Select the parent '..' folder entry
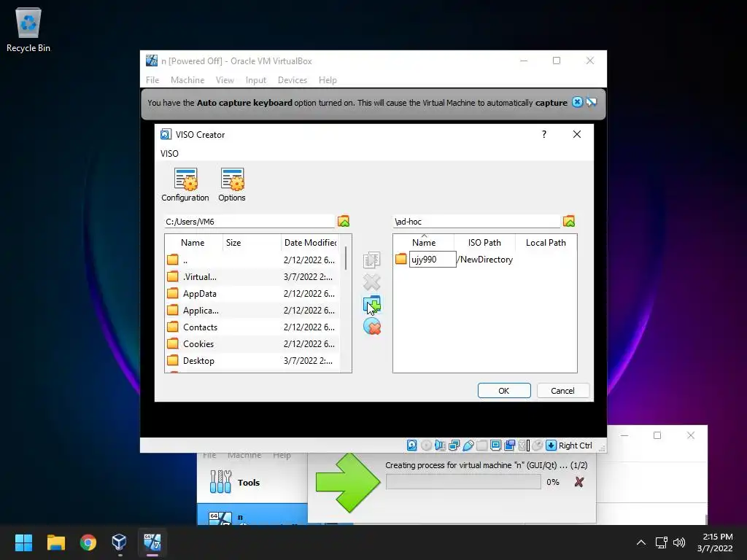The image size is (747, 560). (252, 260)
